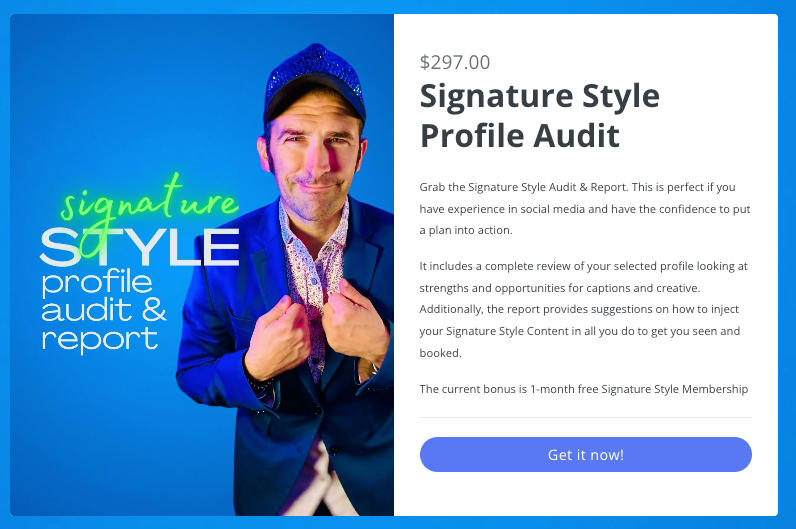This screenshot has width=796, height=529.
Task: Click the "Signature Style Profile Audit" heading
Action: click(x=539, y=115)
